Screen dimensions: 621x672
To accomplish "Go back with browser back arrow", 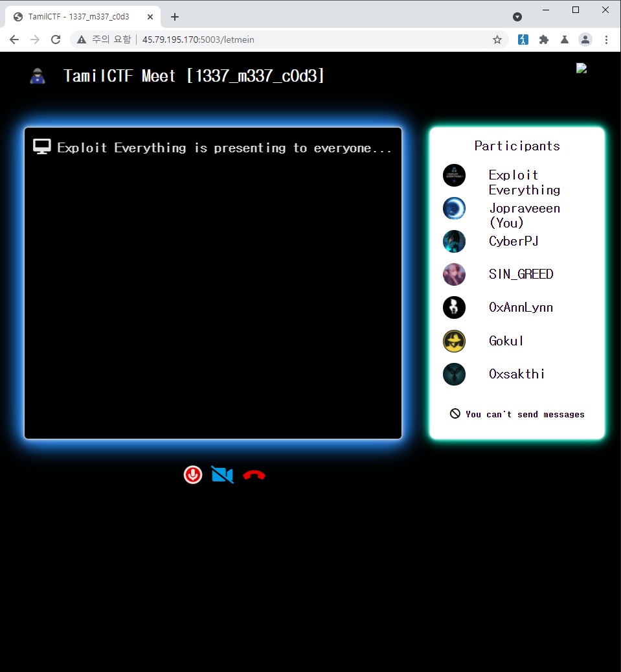I will point(14,40).
